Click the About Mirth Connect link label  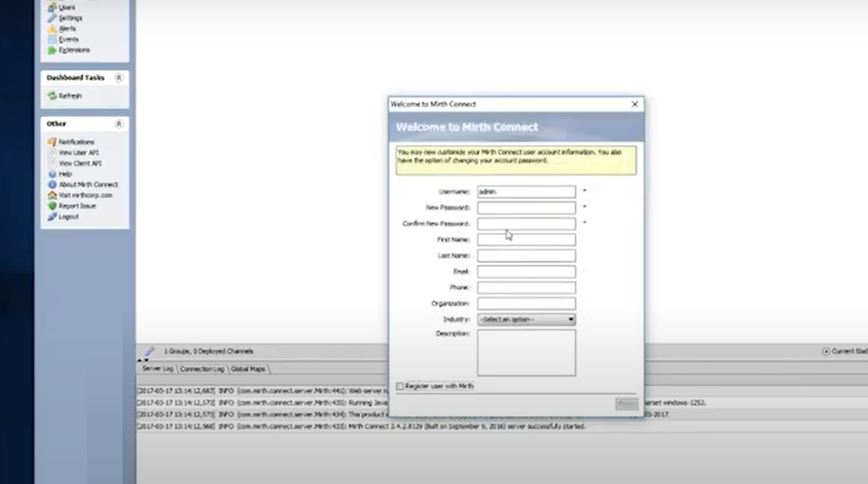pos(88,185)
